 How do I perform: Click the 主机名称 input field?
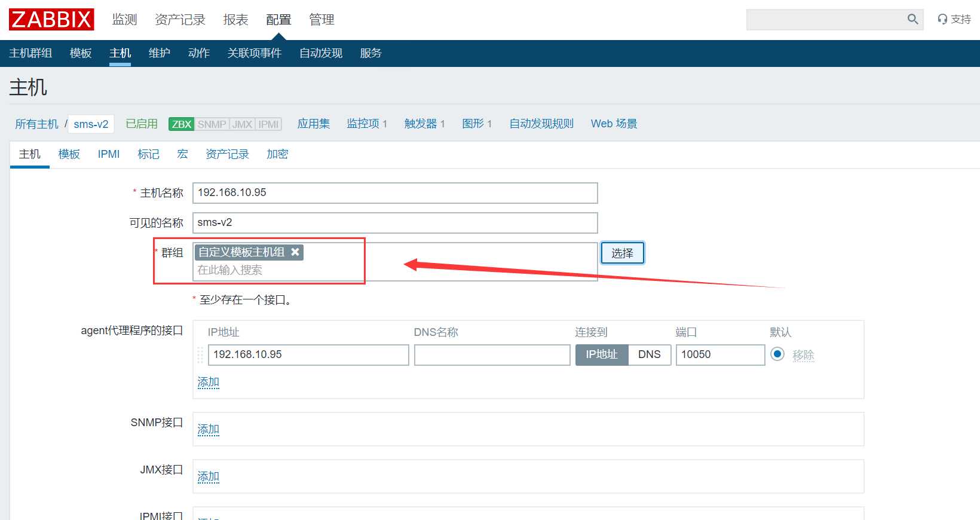click(x=395, y=192)
